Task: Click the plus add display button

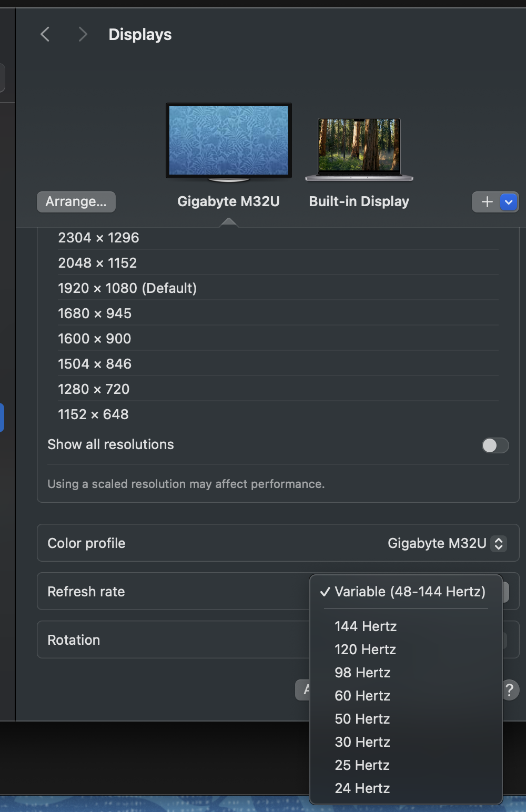Action: 487,202
